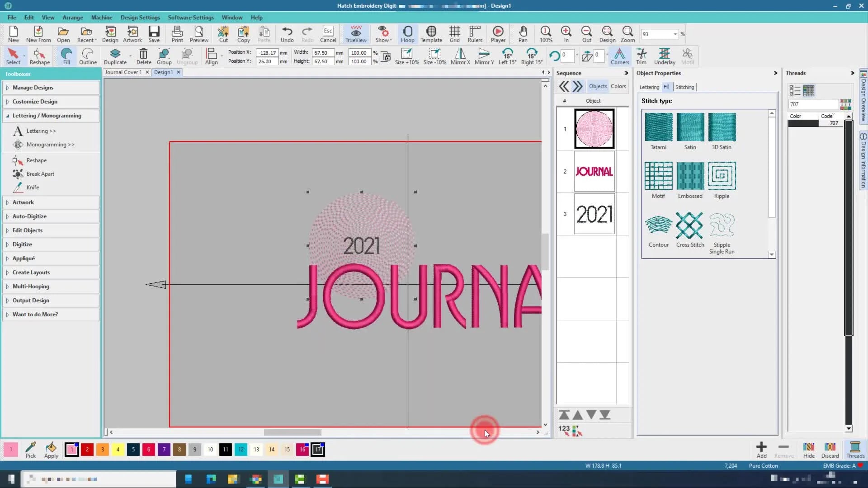Select the JOURNAL object in Sequence panel
868x488 pixels.
pyautogui.click(x=594, y=171)
